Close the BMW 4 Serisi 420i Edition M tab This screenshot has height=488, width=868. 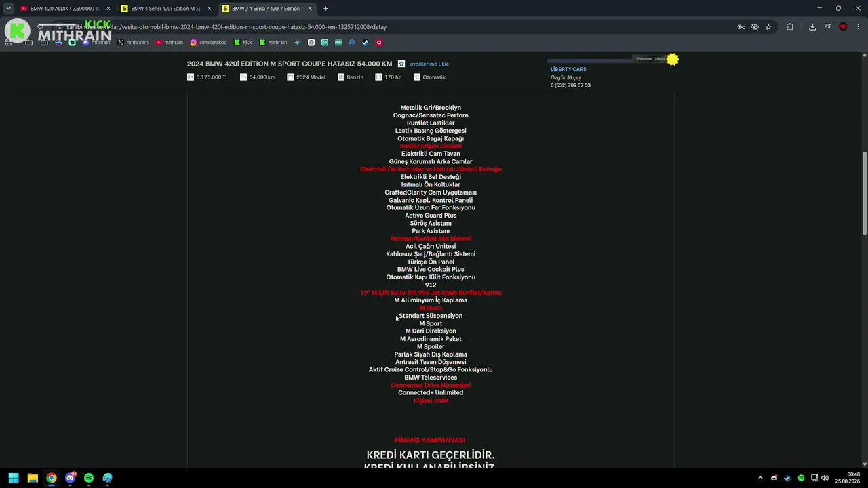pyautogui.click(x=209, y=9)
